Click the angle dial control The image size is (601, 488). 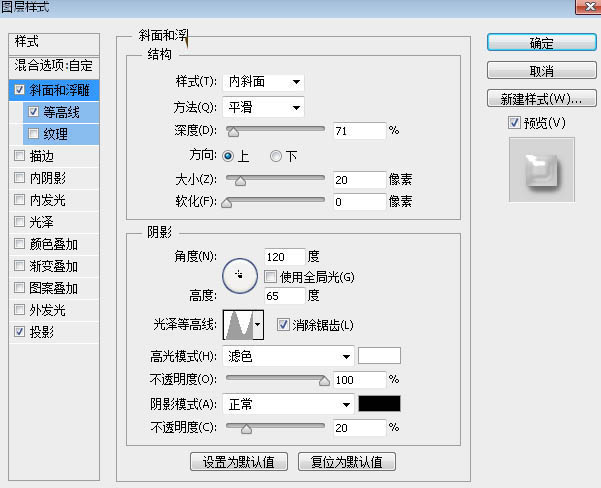pos(240,276)
